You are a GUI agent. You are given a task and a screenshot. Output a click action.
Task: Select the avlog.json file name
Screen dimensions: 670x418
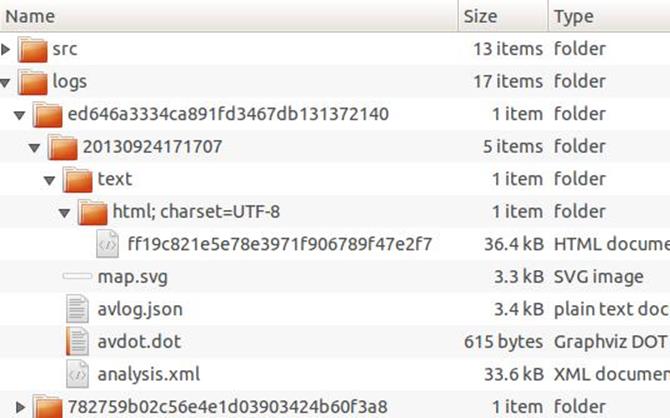point(140,308)
